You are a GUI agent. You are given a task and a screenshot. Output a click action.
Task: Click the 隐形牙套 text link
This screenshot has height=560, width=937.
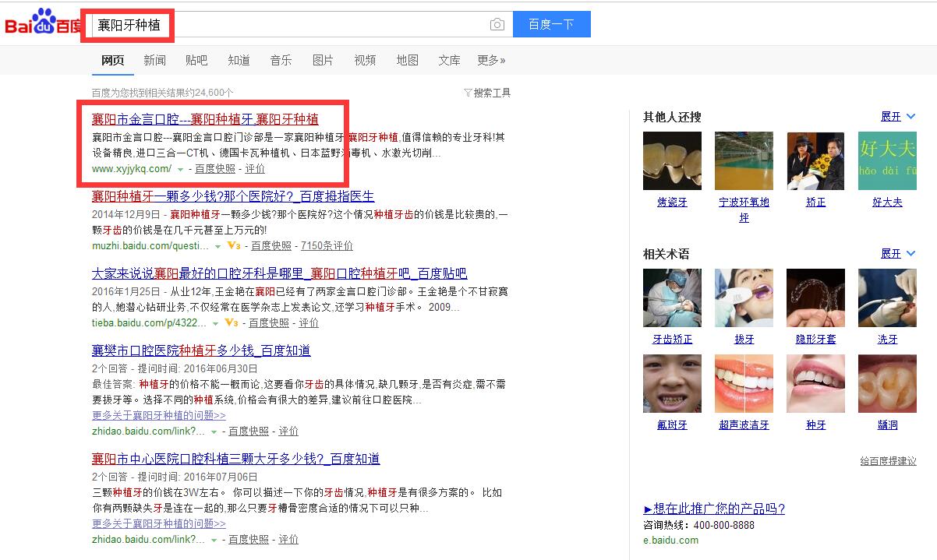815,340
